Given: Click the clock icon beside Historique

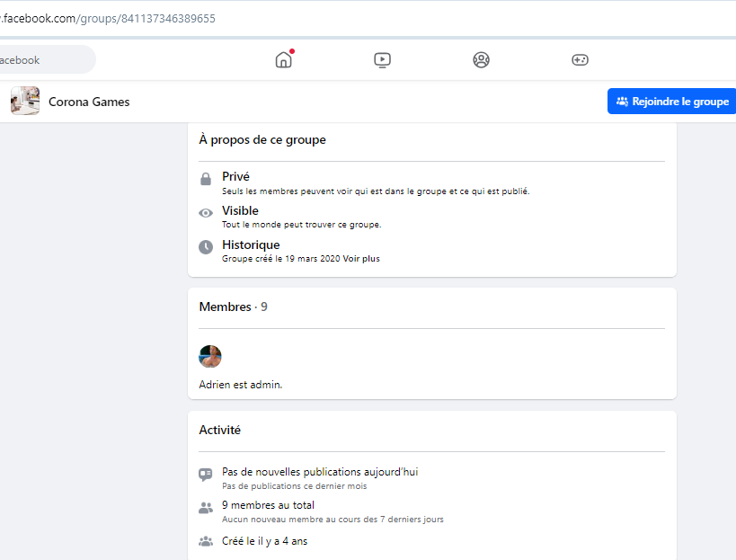Looking at the screenshot, I should (x=206, y=246).
